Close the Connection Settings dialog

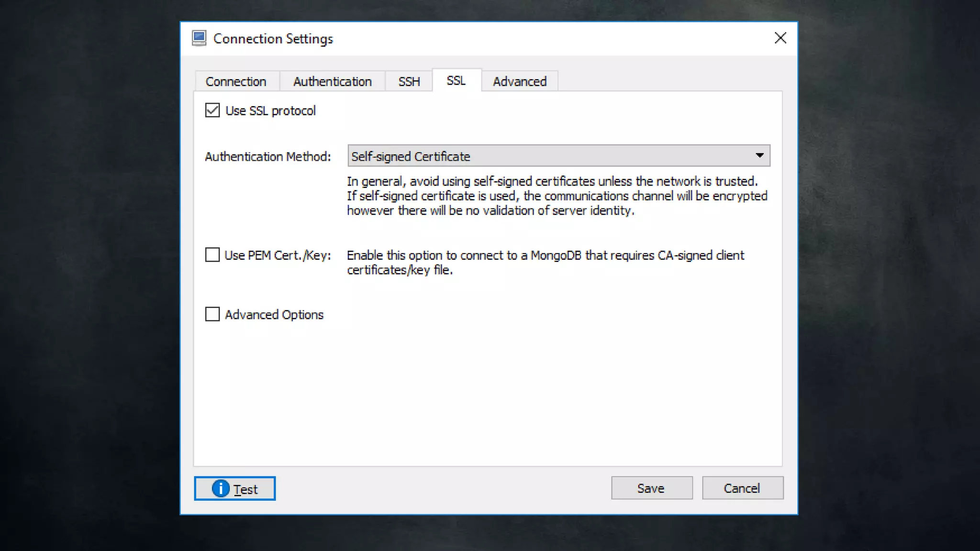tap(780, 38)
